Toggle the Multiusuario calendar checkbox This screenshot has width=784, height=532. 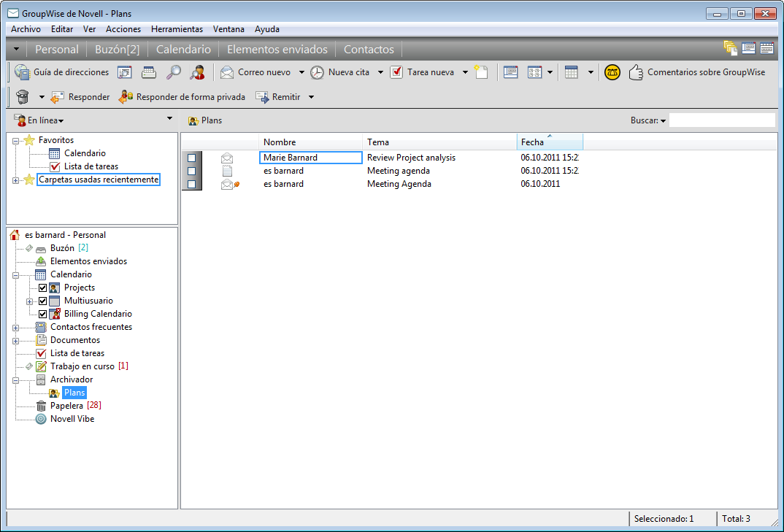pyautogui.click(x=42, y=301)
